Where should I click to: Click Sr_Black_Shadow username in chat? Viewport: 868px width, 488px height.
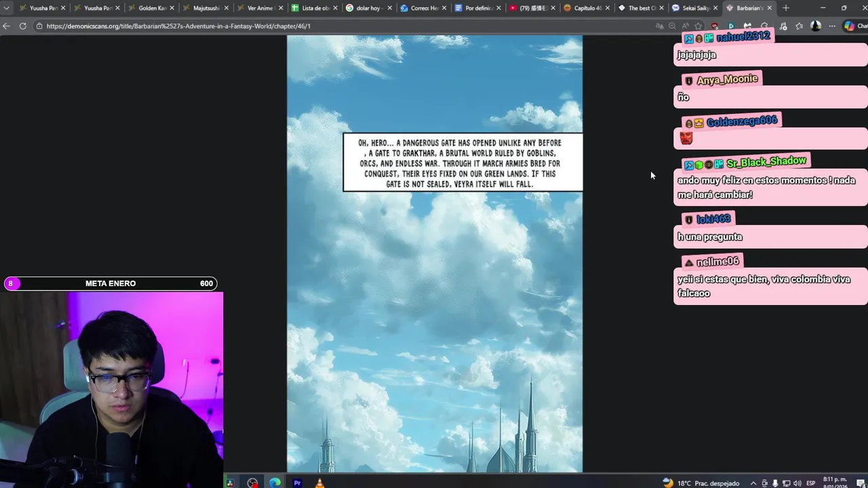click(766, 163)
